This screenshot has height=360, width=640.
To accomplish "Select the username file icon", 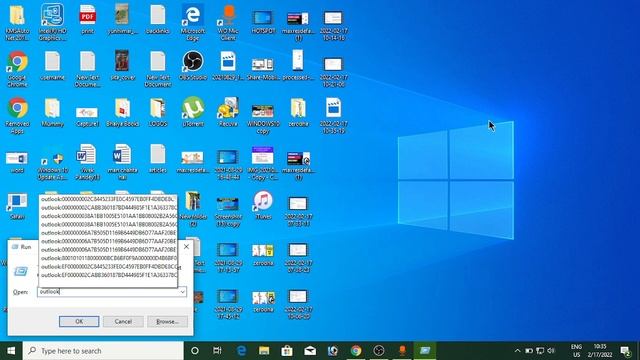I will click(52, 65).
